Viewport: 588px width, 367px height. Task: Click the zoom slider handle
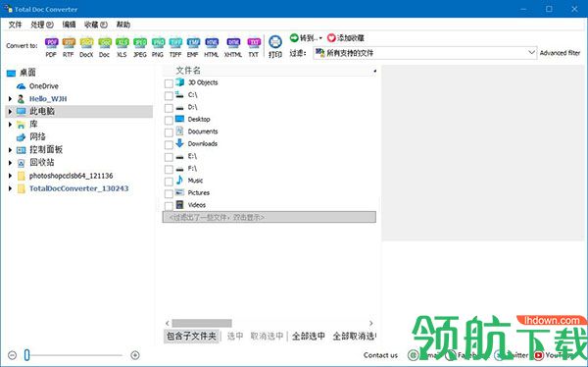pyautogui.click(x=27, y=355)
